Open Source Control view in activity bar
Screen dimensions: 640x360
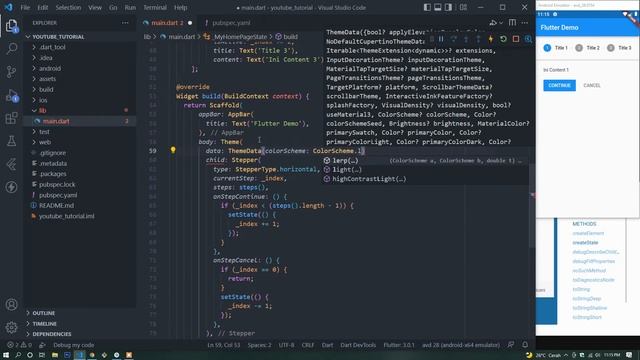point(11,71)
